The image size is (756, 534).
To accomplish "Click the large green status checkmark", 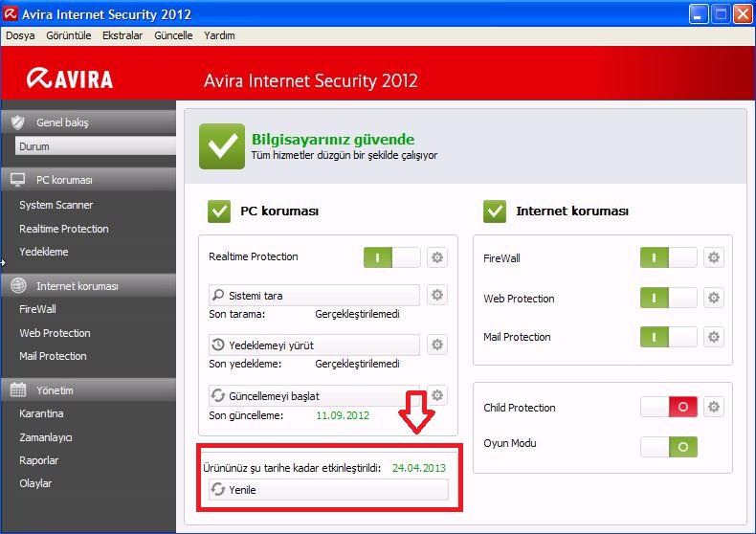I will (222, 146).
